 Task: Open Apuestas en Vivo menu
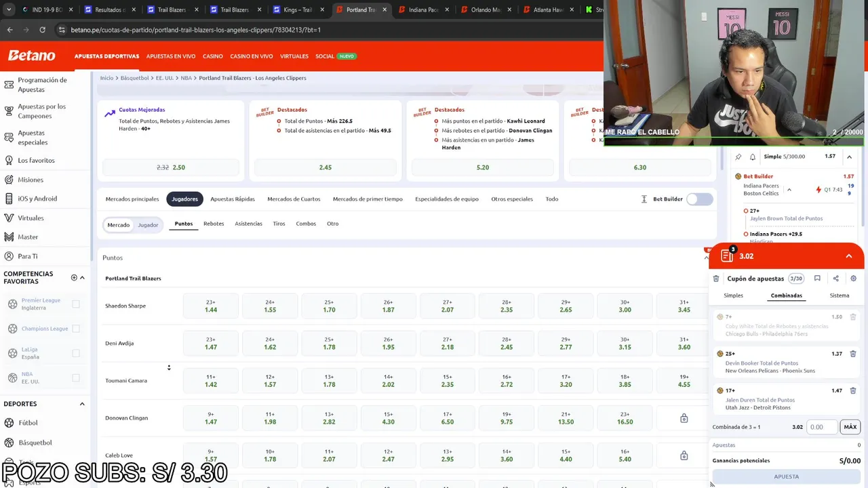pyautogui.click(x=171, y=56)
